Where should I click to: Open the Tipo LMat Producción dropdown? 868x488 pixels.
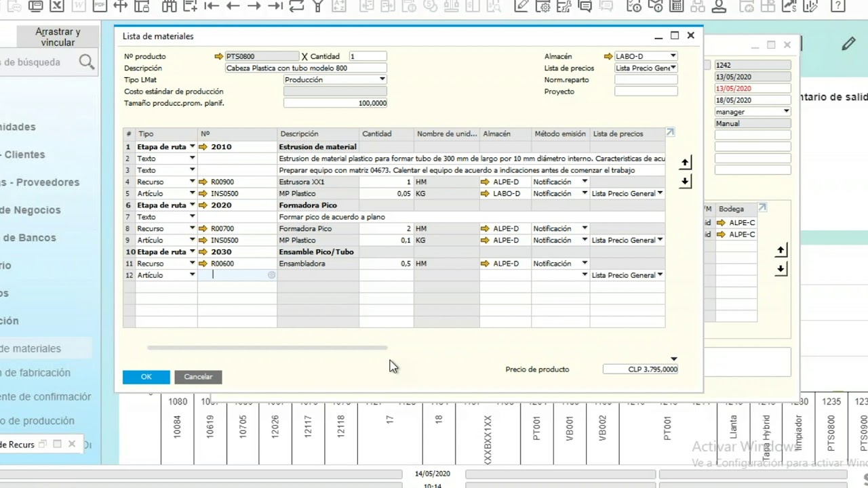pyautogui.click(x=382, y=79)
